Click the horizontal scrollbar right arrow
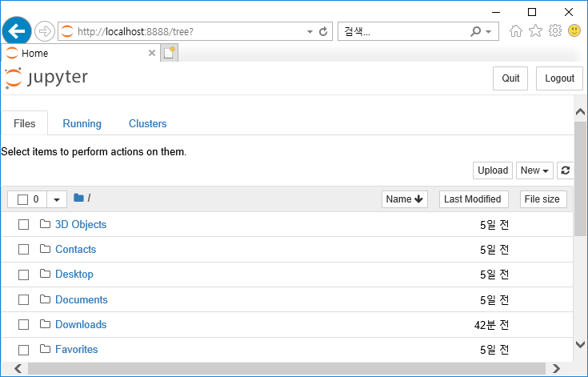Screen dimensions: 588x377 click(x=557, y=368)
